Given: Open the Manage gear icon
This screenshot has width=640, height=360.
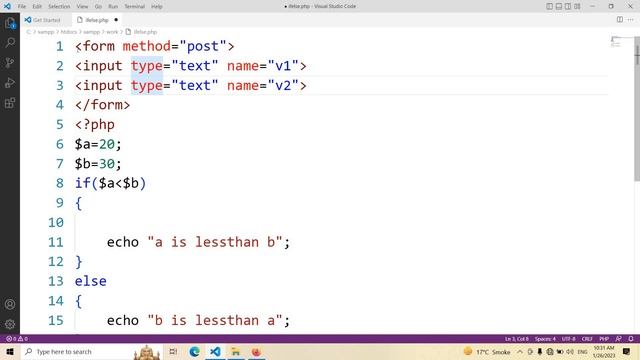Looking at the screenshot, I should pos(10,324).
